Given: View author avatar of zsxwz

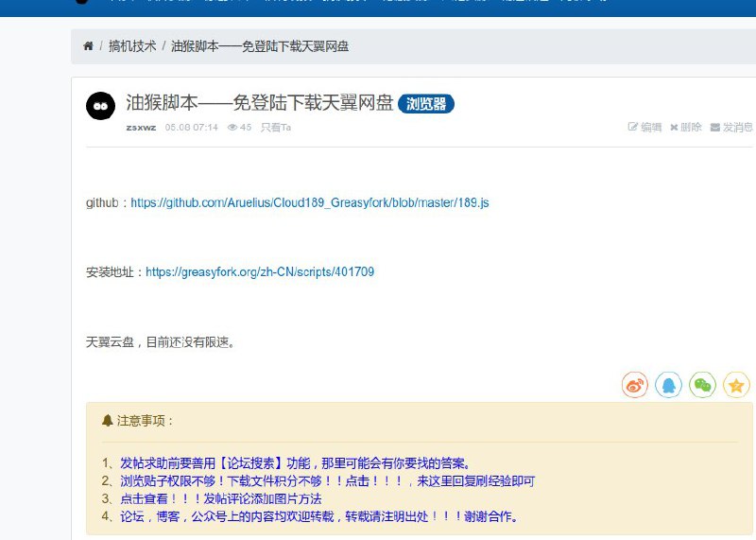Looking at the screenshot, I should [x=101, y=106].
